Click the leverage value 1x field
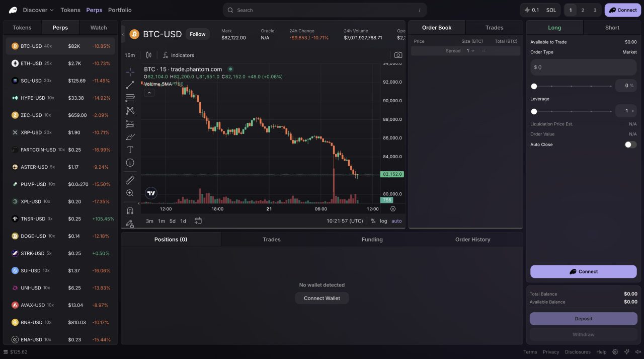The image size is (644, 359). pyautogui.click(x=626, y=111)
